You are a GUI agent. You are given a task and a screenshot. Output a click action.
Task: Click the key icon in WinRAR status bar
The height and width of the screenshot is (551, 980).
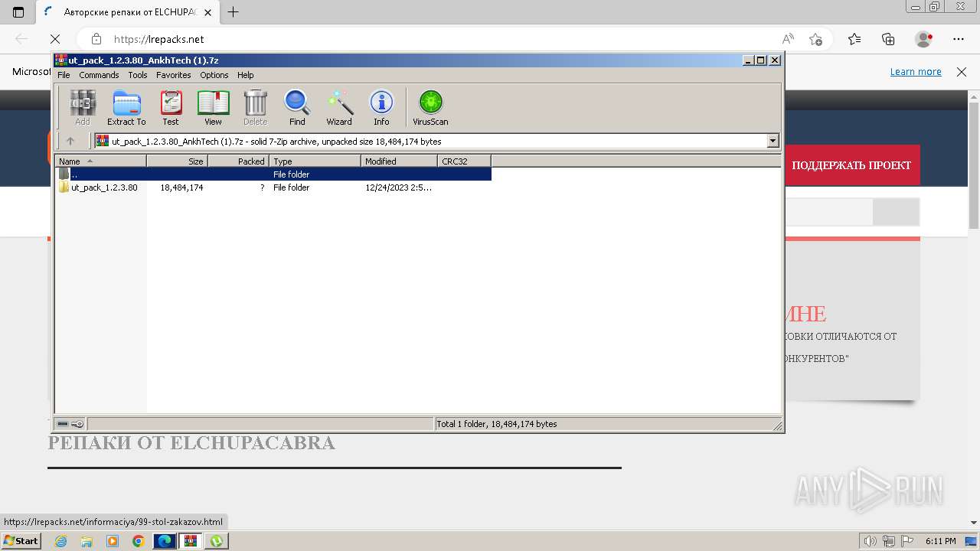coord(77,424)
